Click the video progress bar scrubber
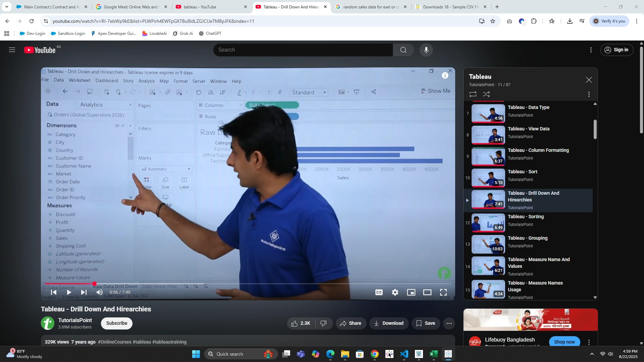Screen dimensions: 644x362 94,284
